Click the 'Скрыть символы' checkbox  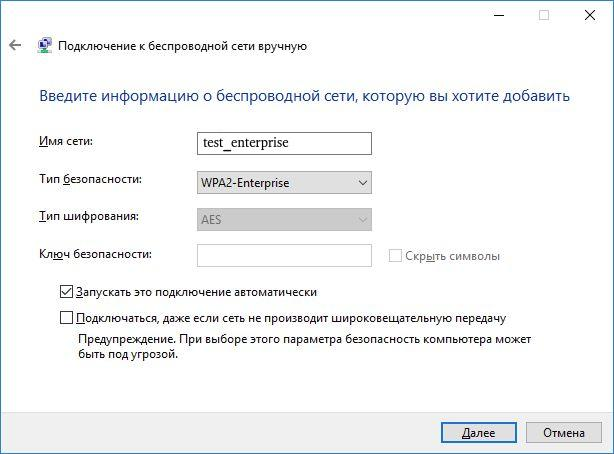point(395,256)
